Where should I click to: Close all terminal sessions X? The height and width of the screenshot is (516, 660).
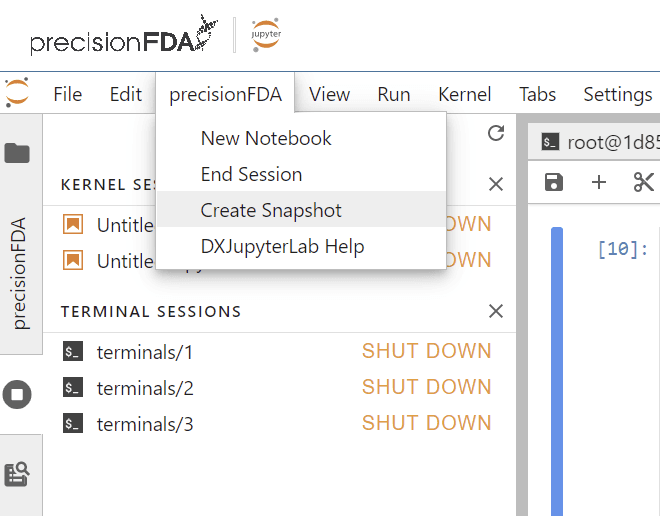point(495,311)
